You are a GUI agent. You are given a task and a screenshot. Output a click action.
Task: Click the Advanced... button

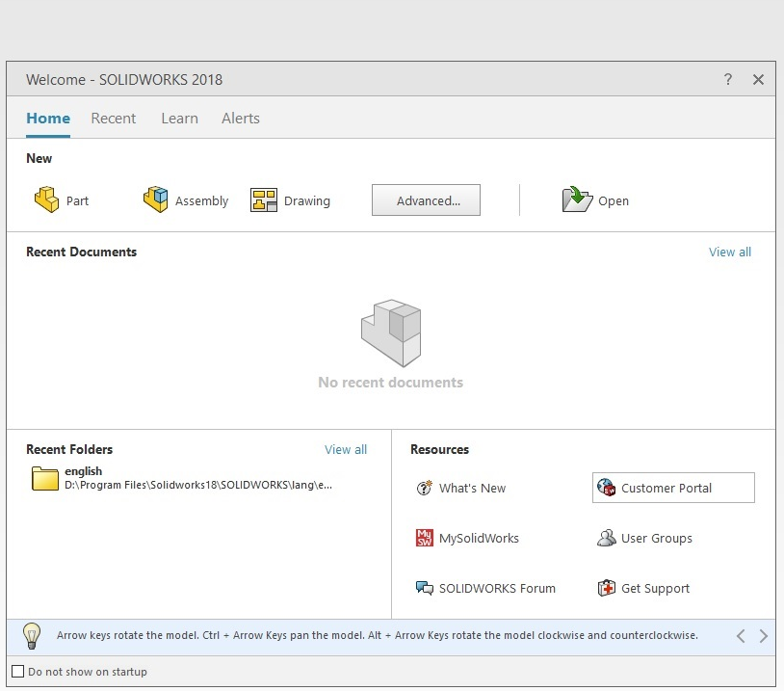pyautogui.click(x=426, y=200)
